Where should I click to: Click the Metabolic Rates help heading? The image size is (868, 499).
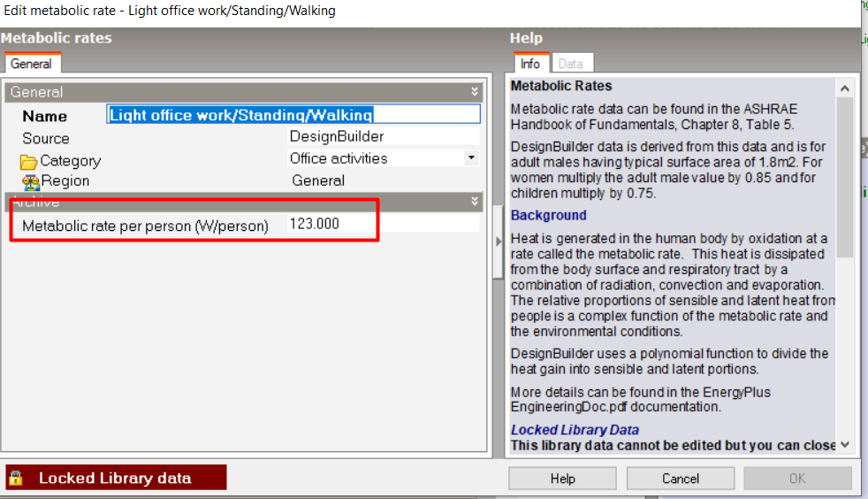tap(561, 86)
